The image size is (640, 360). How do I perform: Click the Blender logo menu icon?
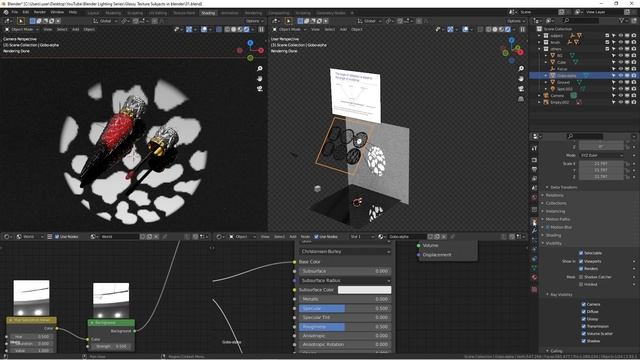6,12
